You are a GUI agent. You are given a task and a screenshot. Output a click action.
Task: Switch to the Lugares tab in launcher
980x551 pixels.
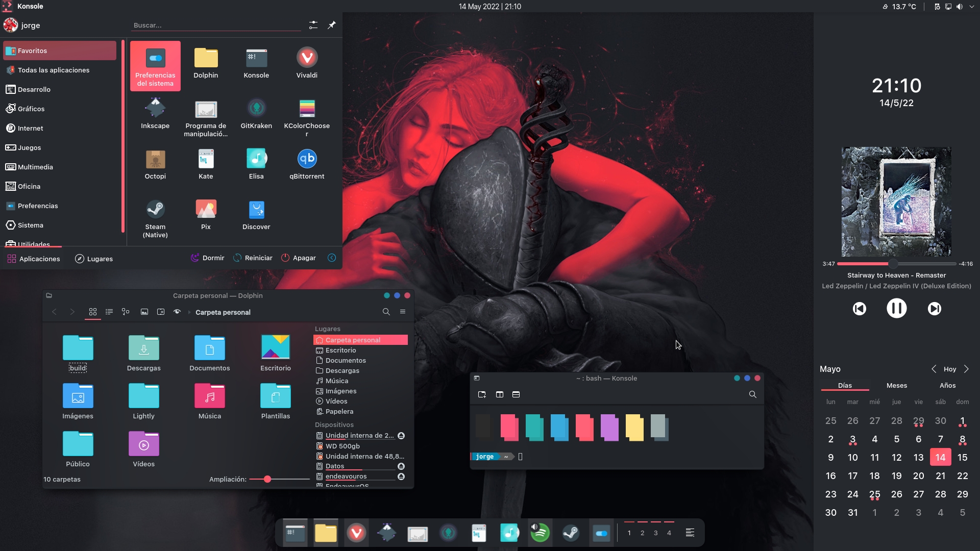click(x=94, y=259)
